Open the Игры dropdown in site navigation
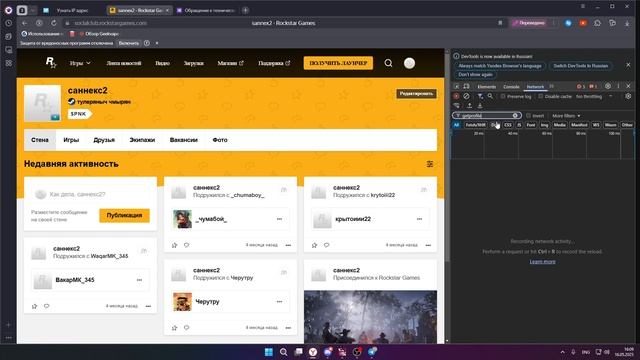 click(80, 63)
